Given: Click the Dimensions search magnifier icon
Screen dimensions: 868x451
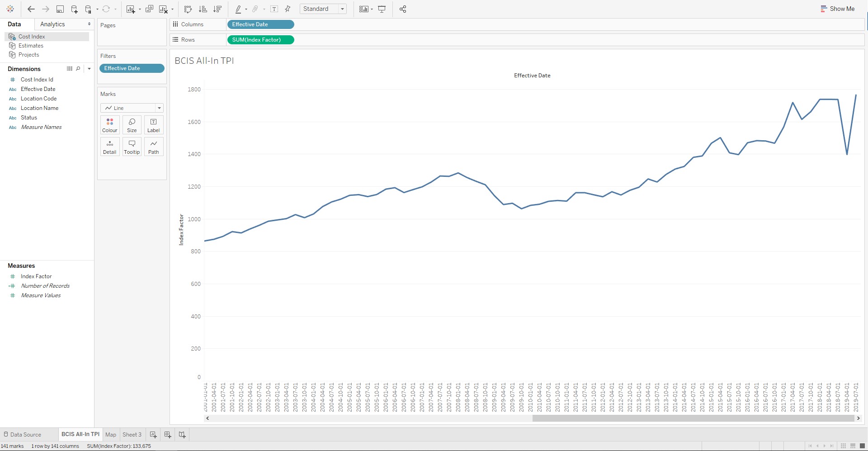Looking at the screenshot, I should 78,69.
